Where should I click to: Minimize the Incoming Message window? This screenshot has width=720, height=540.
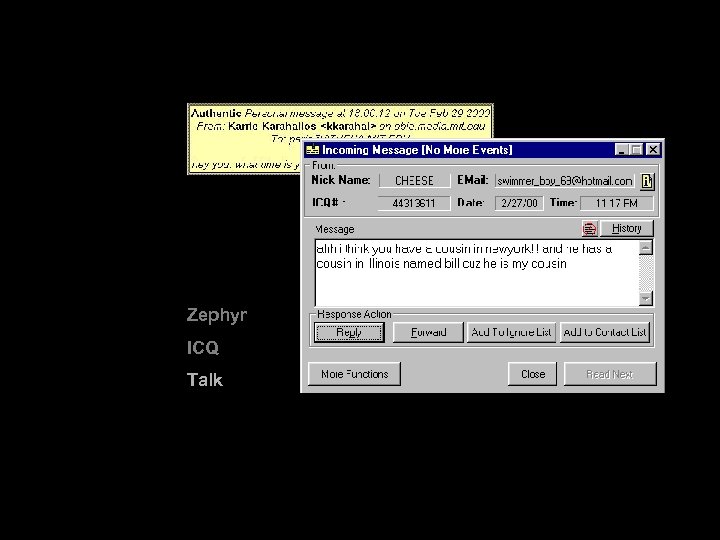point(621,150)
